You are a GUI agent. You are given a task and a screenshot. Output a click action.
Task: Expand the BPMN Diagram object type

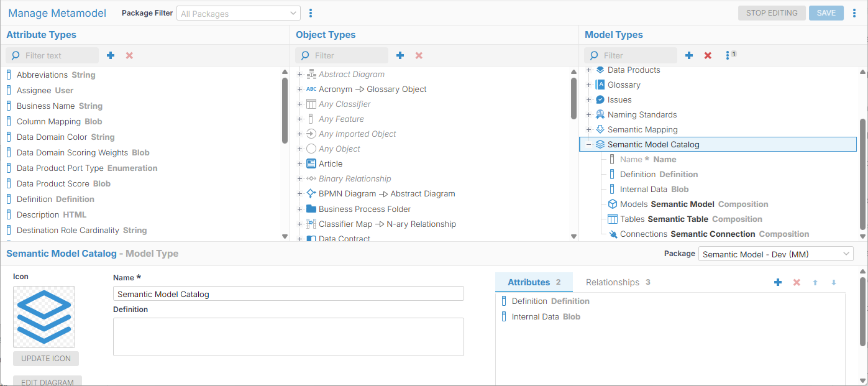coord(299,194)
